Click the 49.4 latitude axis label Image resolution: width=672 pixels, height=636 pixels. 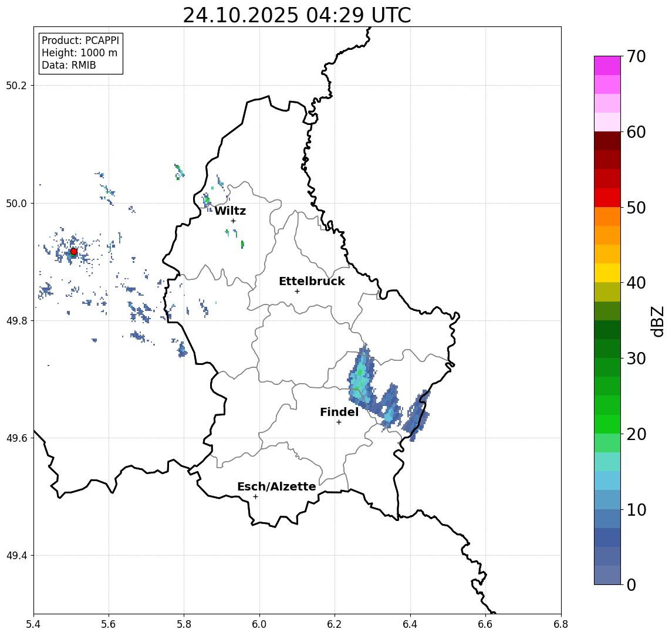pyautogui.click(x=16, y=556)
